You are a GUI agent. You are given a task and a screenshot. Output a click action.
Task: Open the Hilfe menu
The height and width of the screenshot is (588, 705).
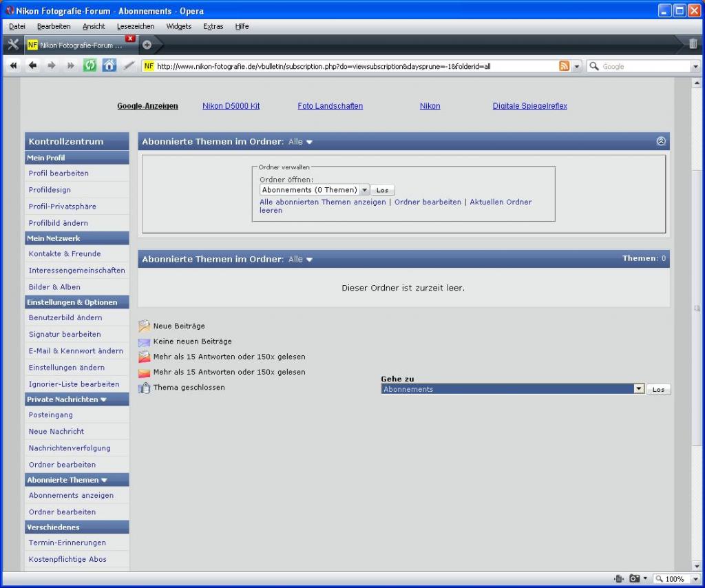pos(242,26)
